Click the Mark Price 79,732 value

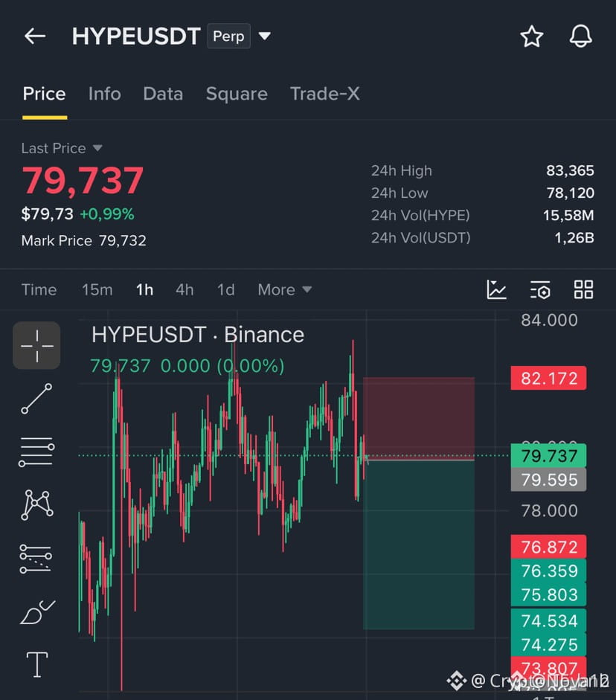coord(122,240)
